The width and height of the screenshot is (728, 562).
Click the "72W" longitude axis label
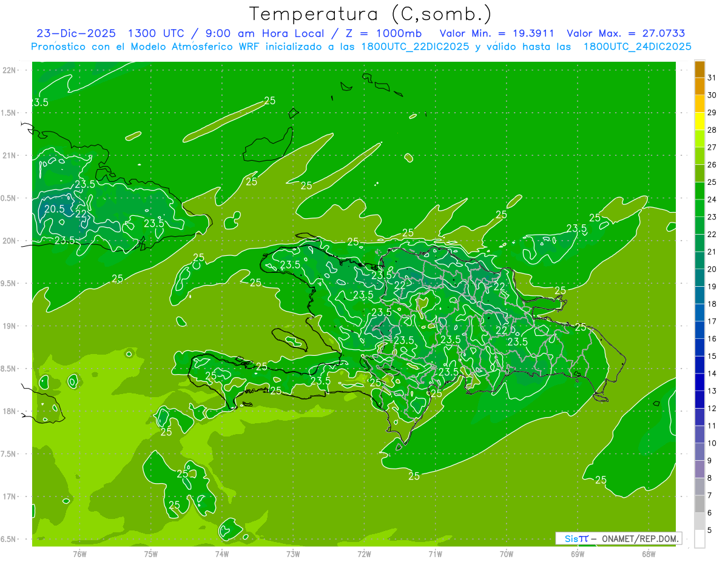(x=364, y=554)
